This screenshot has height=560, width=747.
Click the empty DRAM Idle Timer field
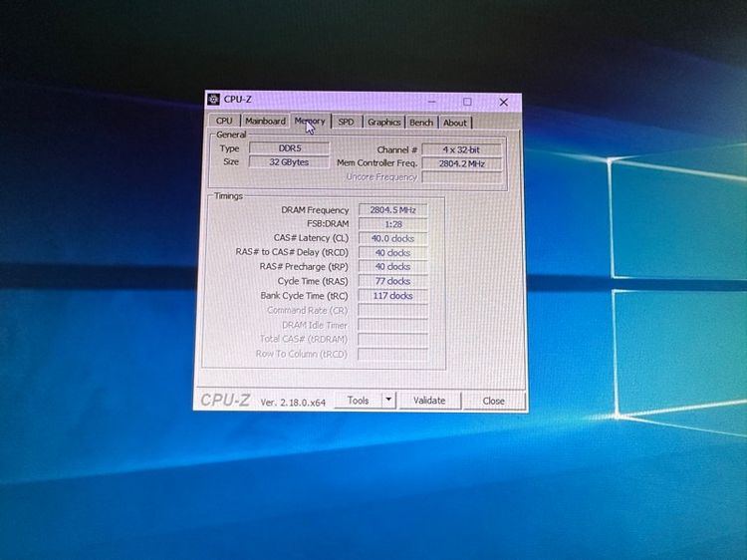(393, 325)
